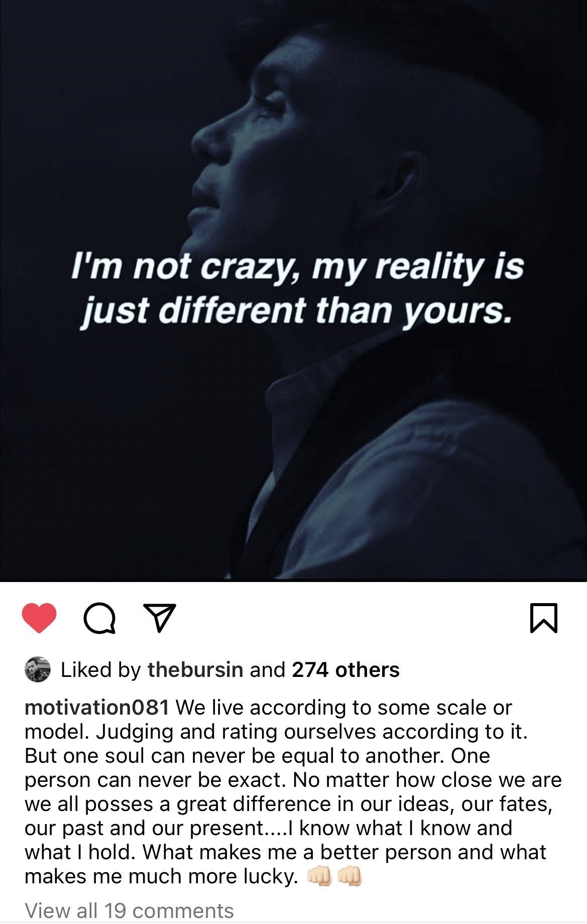Image resolution: width=587 pixels, height=924 pixels.
Task: Click the first fist emoji in caption
Action: coord(319,876)
